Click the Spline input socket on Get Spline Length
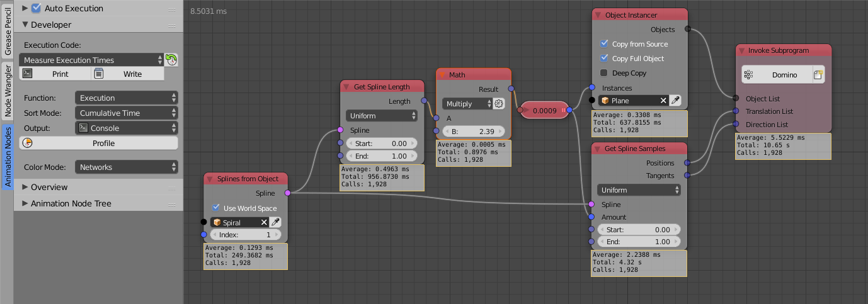The width and height of the screenshot is (868, 304). 340,130
